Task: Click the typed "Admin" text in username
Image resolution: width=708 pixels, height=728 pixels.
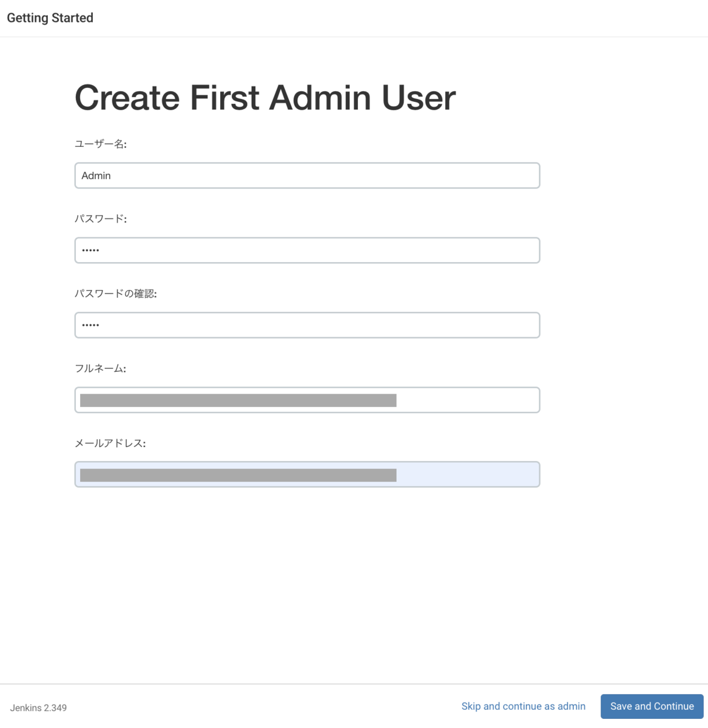Action: point(96,176)
